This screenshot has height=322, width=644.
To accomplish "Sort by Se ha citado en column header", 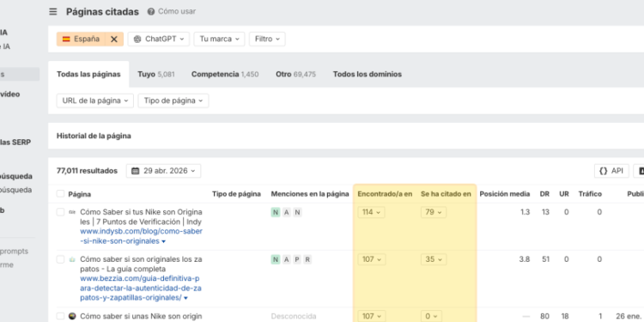I will [x=446, y=194].
